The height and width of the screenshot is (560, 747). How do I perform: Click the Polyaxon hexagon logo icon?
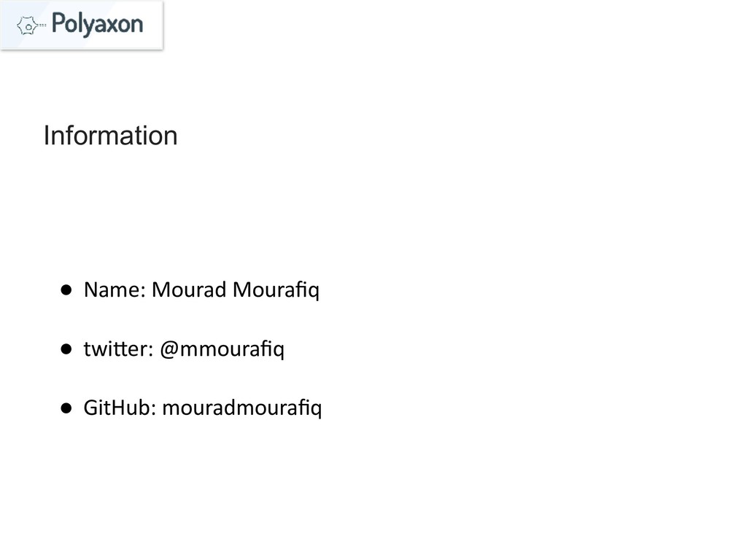point(28,26)
